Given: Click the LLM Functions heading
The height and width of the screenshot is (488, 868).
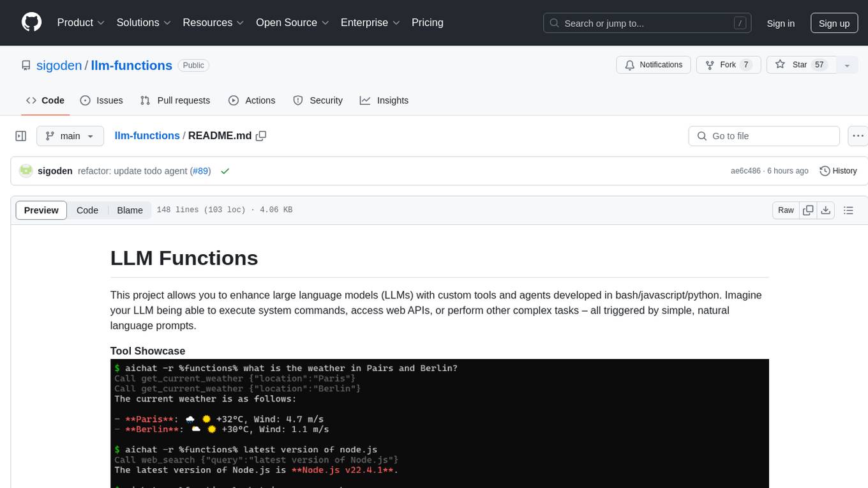Looking at the screenshot, I should pos(184,258).
